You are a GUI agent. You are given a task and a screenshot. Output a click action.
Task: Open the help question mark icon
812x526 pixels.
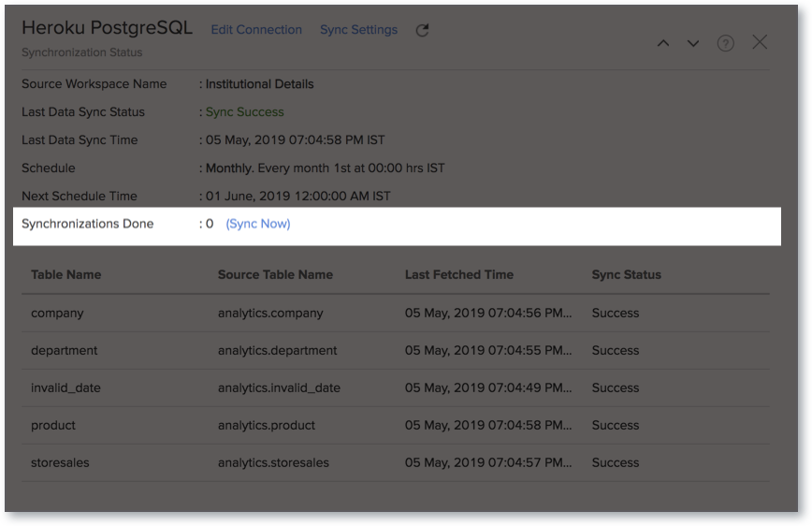click(x=726, y=43)
